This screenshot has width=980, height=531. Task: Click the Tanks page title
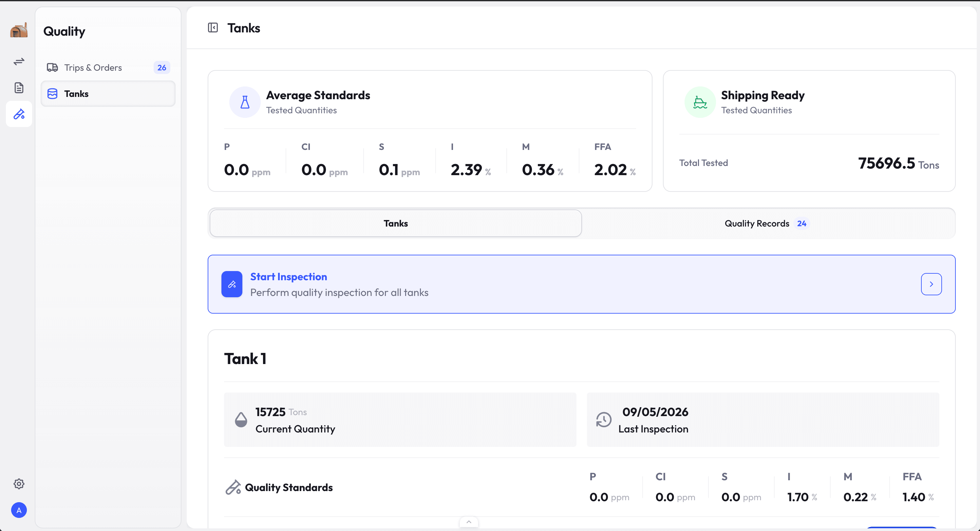244,28
